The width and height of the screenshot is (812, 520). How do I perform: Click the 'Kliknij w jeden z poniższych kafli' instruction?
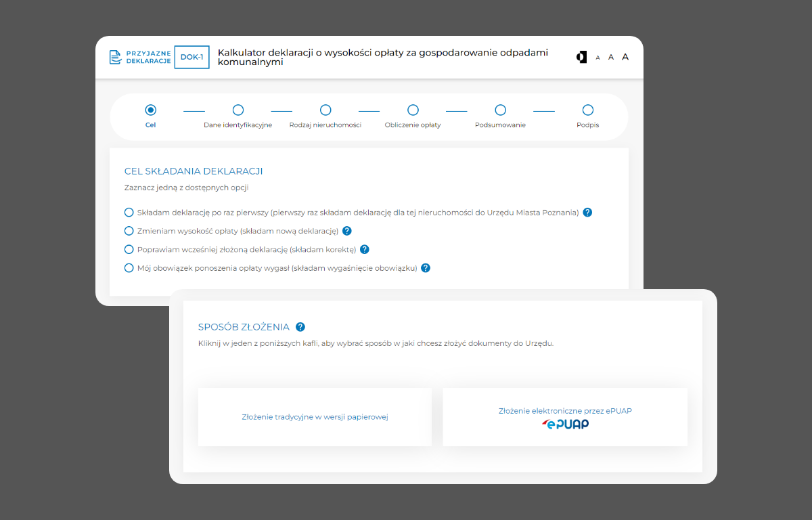point(376,343)
